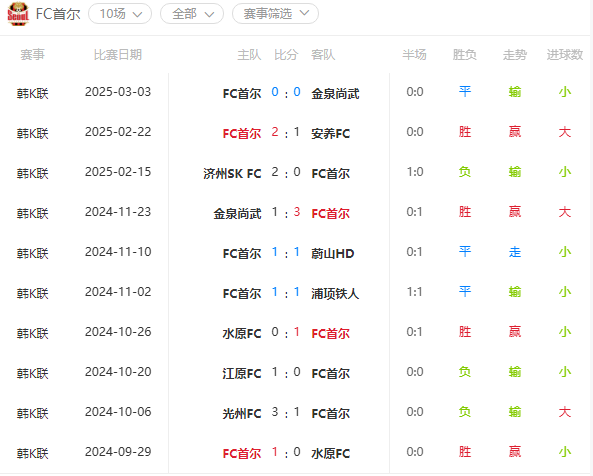Click the 光州FC team name

(x=242, y=414)
